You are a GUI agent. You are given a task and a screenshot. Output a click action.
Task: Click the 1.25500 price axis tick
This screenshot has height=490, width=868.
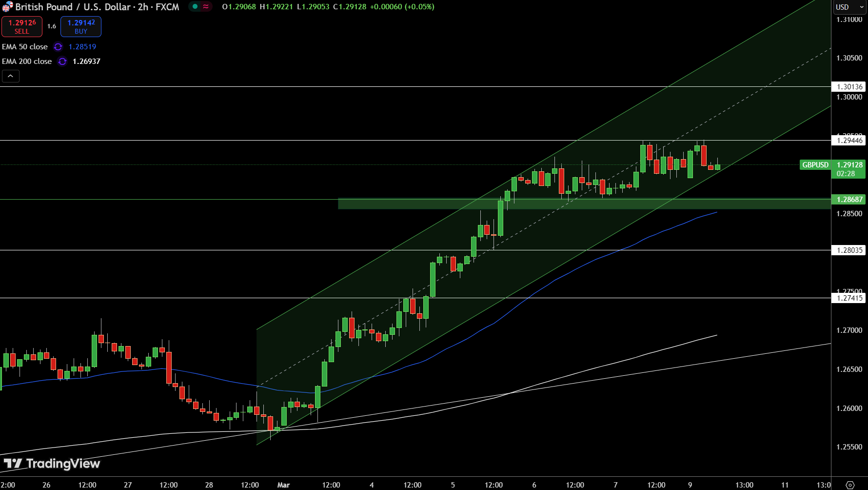pyautogui.click(x=849, y=447)
